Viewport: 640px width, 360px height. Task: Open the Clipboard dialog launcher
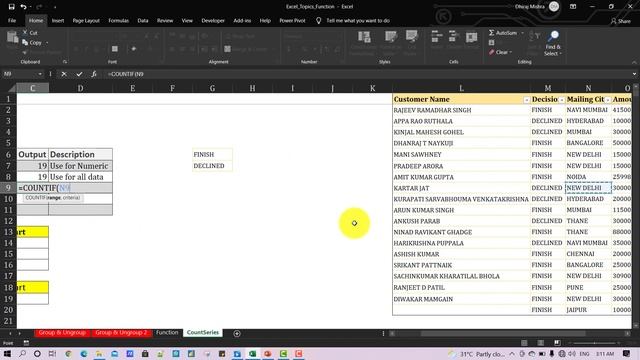click(65, 62)
